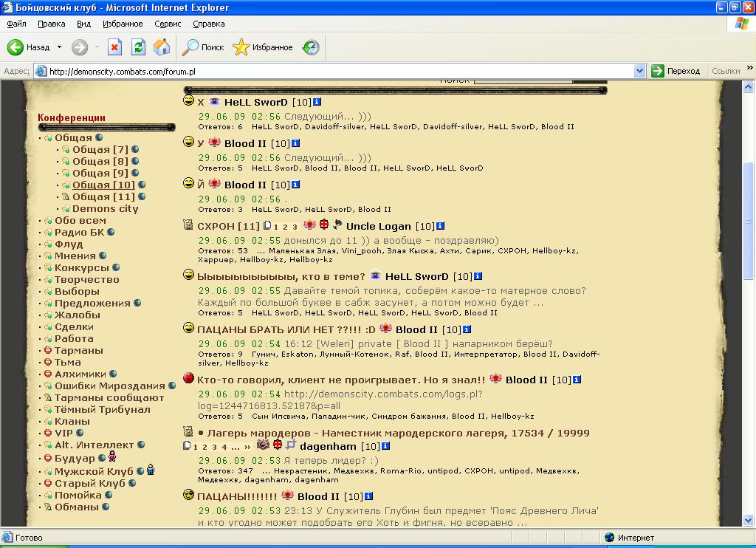Go to page 3 of СХРОН [11] topic

click(295, 227)
